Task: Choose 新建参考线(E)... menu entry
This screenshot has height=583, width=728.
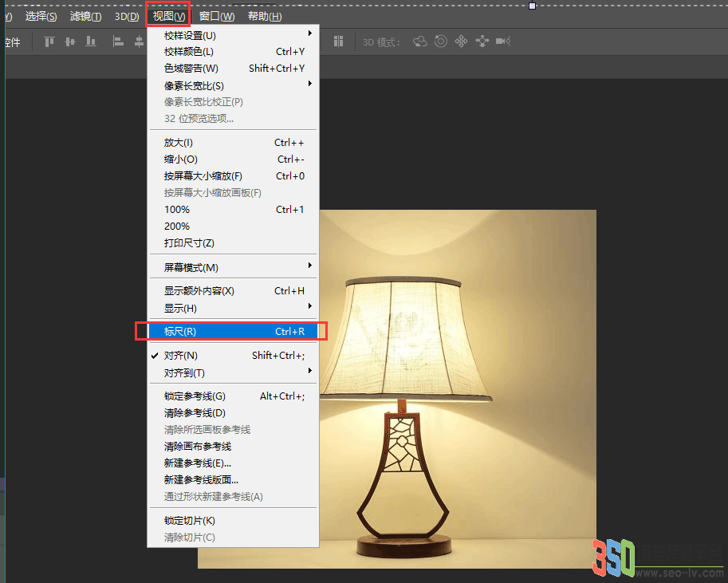Action: click(233, 463)
